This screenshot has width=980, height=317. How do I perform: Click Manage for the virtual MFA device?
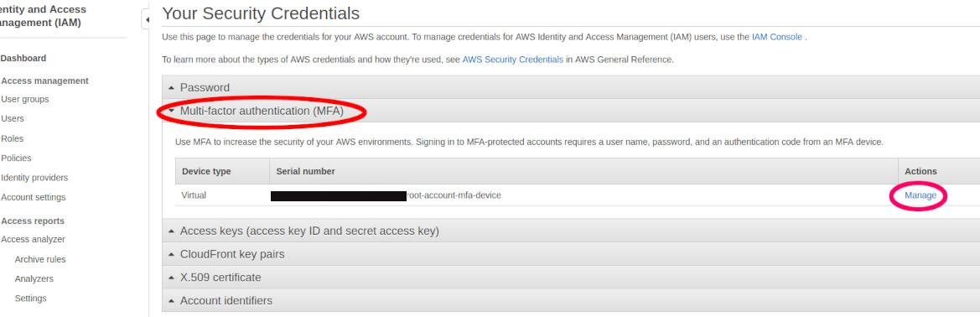[920, 195]
